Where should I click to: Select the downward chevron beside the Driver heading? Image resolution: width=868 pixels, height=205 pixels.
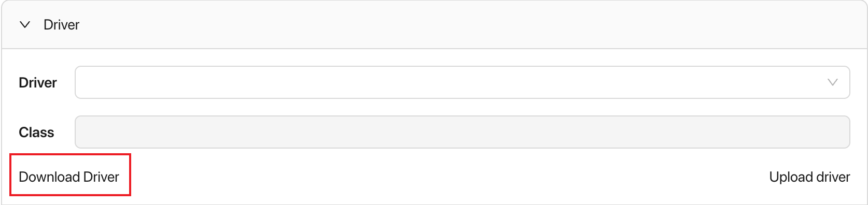pos(25,25)
